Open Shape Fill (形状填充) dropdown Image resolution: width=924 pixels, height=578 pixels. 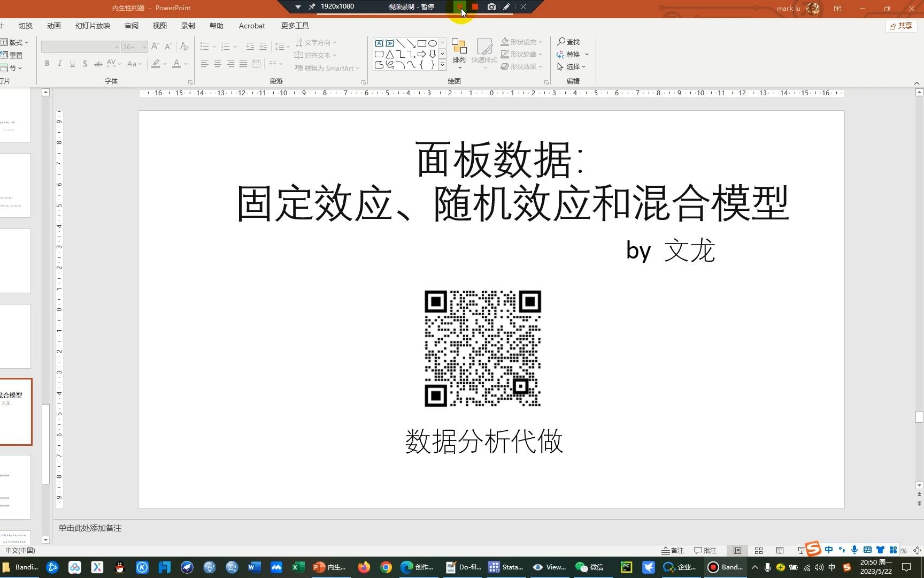522,42
